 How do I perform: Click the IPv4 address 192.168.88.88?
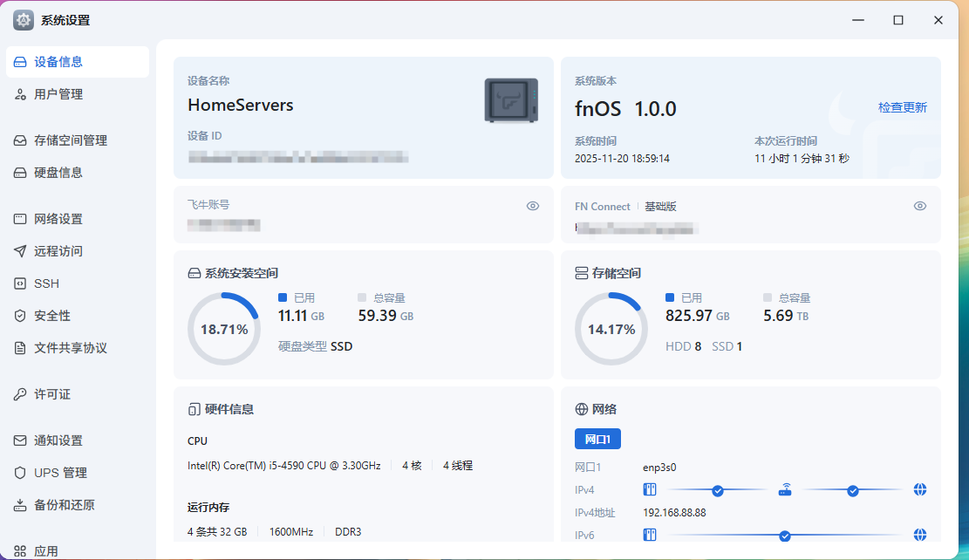[x=674, y=512]
